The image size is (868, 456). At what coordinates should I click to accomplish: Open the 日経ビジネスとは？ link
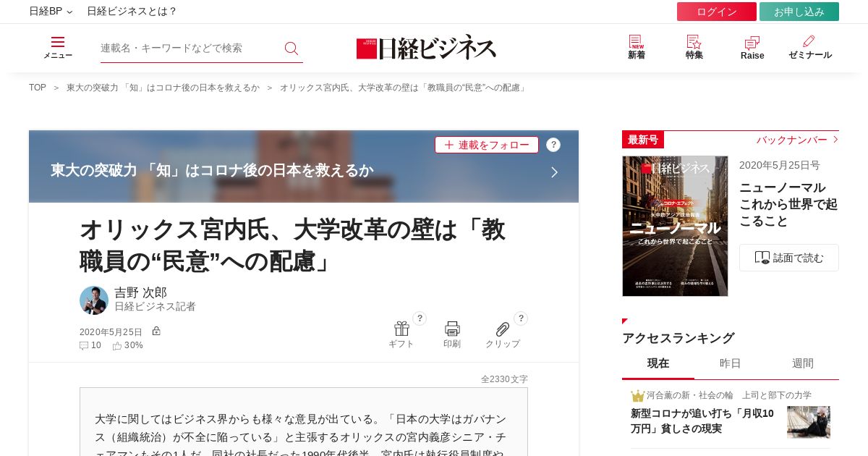pos(132,12)
